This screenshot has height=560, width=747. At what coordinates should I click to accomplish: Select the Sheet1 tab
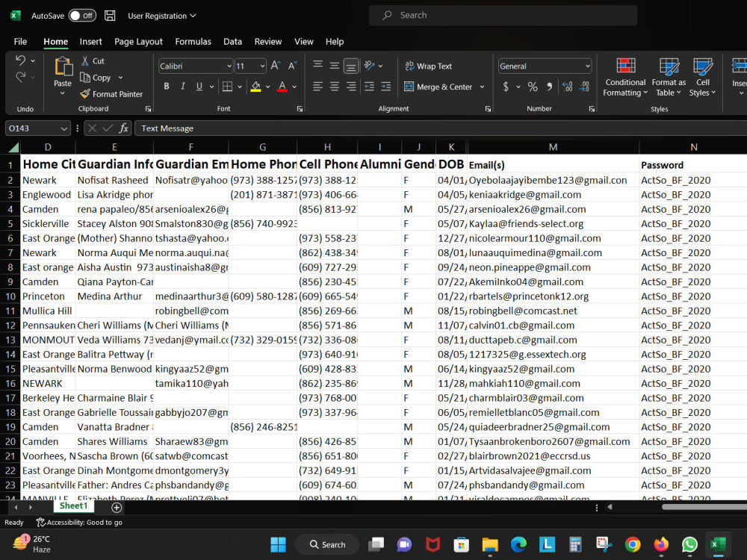click(x=73, y=505)
